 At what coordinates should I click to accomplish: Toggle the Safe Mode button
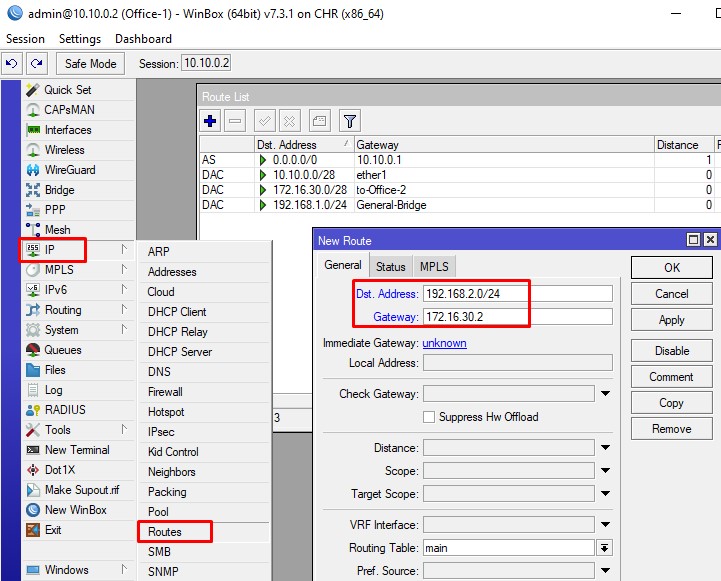click(x=91, y=63)
